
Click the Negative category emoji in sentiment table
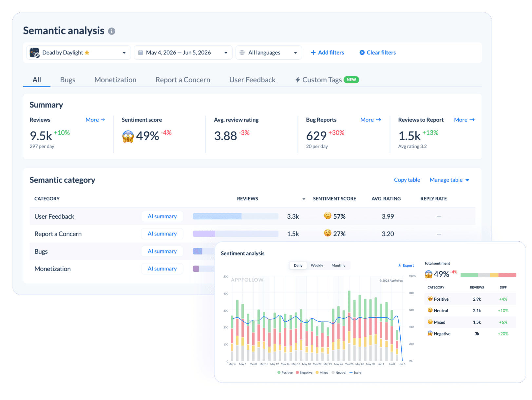[x=430, y=333]
